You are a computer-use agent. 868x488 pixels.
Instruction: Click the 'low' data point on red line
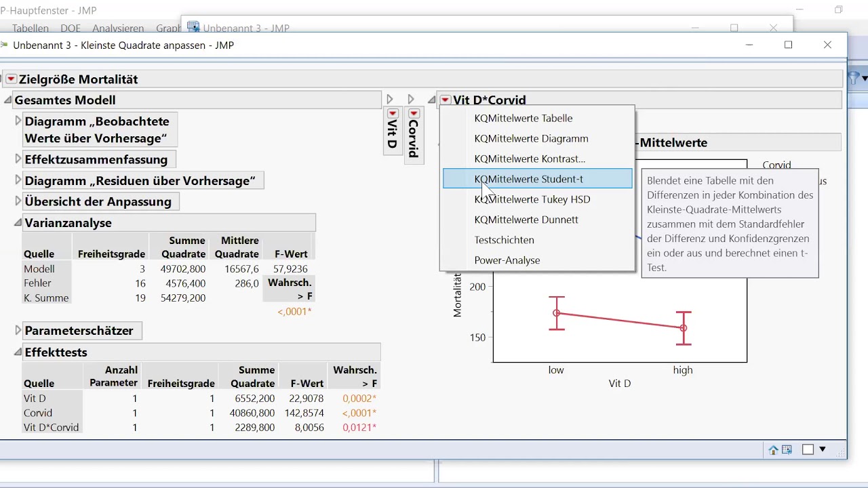tap(557, 313)
